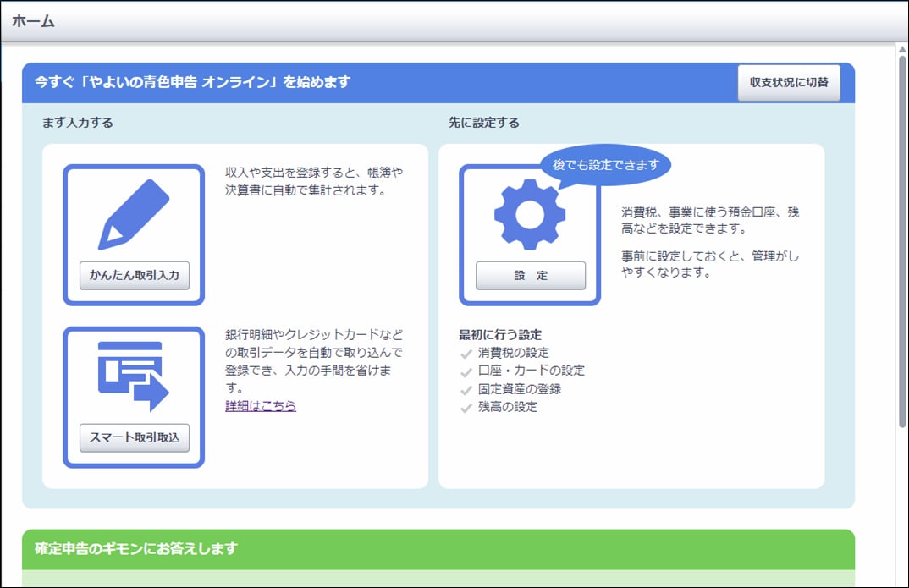The height and width of the screenshot is (588, 909).
Task: Click checkmark beside 残高の設定
Action: point(466,409)
